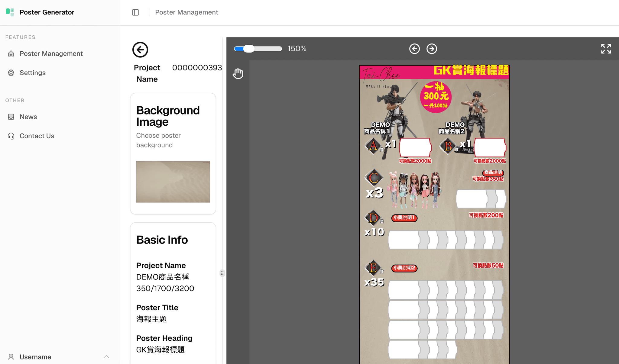Expand the Username account menu chevron
This screenshot has height=364, width=619.
(106, 357)
